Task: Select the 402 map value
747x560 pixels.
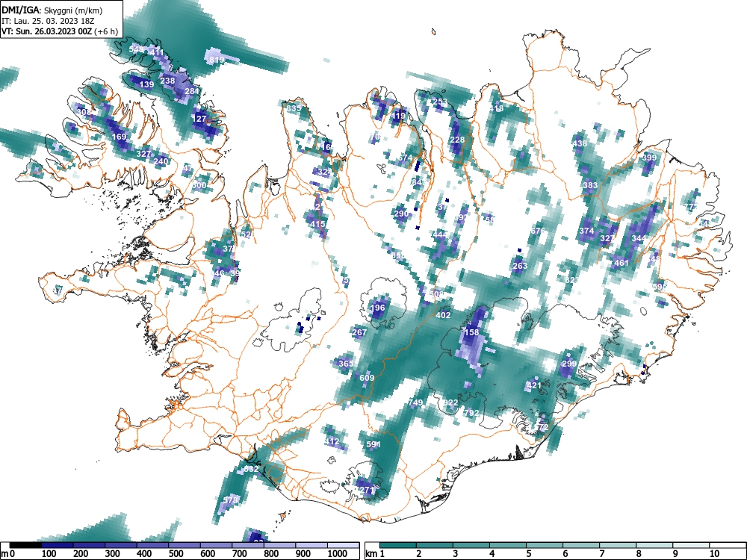Action: click(x=443, y=315)
